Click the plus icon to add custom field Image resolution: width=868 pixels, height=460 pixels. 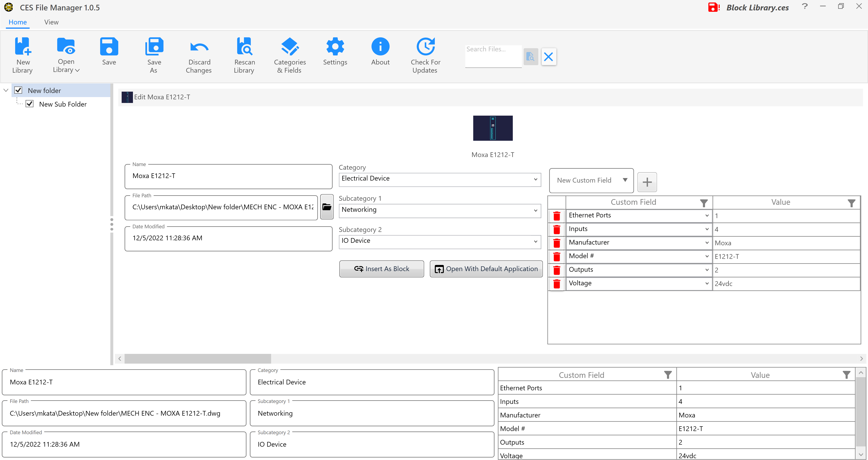[647, 182]
